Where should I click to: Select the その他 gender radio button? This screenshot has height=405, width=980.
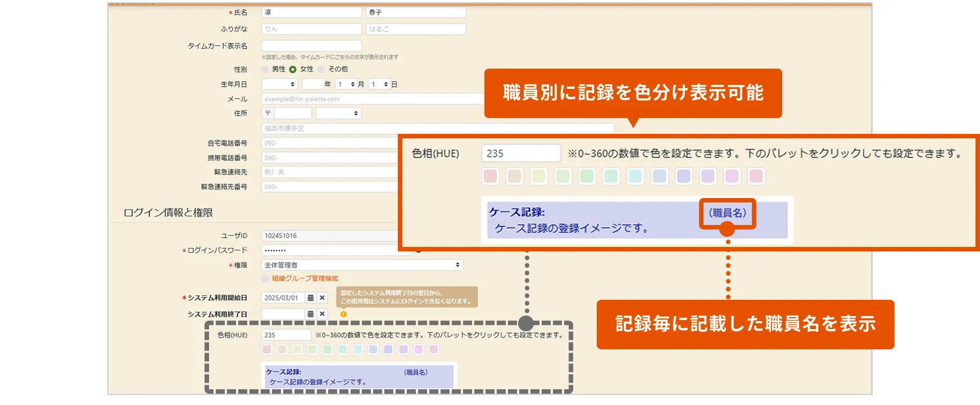tap(321, 69)
